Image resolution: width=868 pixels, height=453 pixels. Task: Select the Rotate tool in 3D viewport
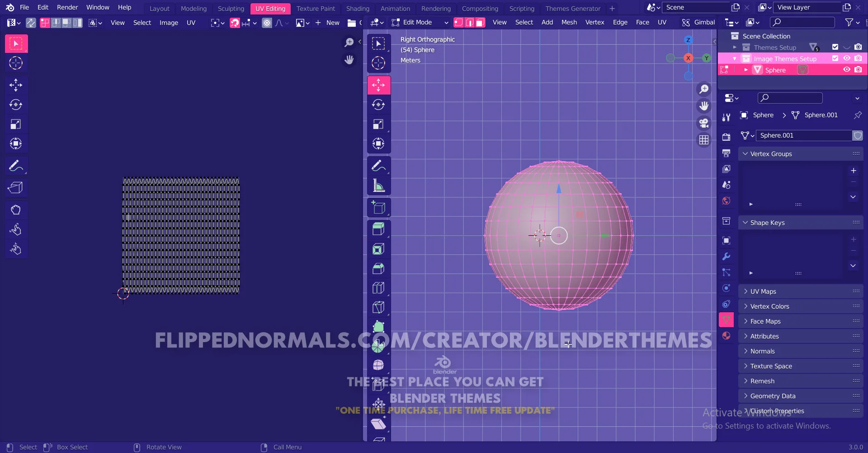pyautogui.click(x=378, y=105)
